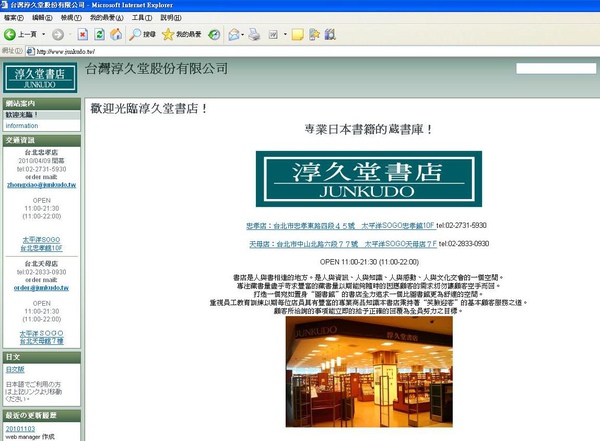Click the Messenger toolbar icon
Image resolution: width=600 pixels, height=441 pixels.
pyautogui.click(x=314, y=34)
